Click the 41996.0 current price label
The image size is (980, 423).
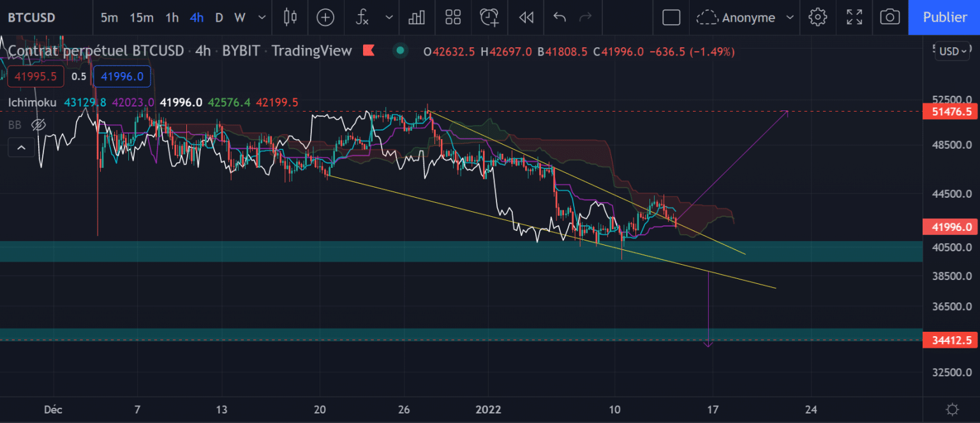point(951,226)
